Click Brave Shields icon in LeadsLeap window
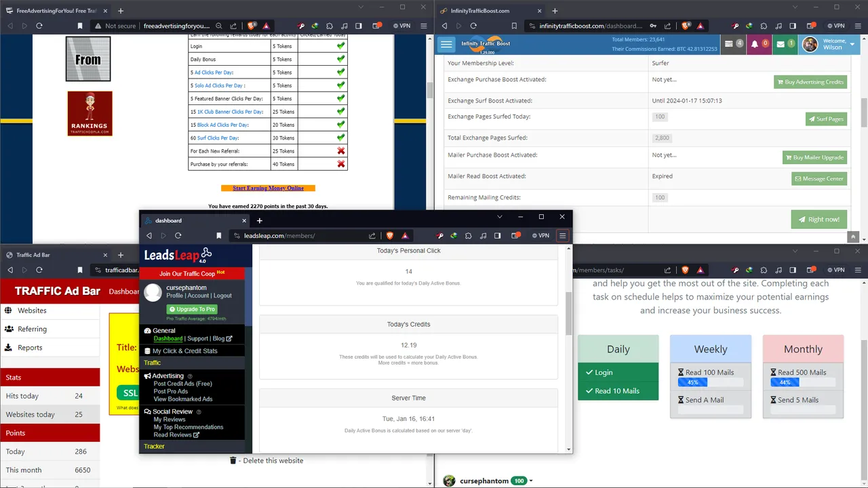This screenshot has height=488, width=868. (390, 235)
